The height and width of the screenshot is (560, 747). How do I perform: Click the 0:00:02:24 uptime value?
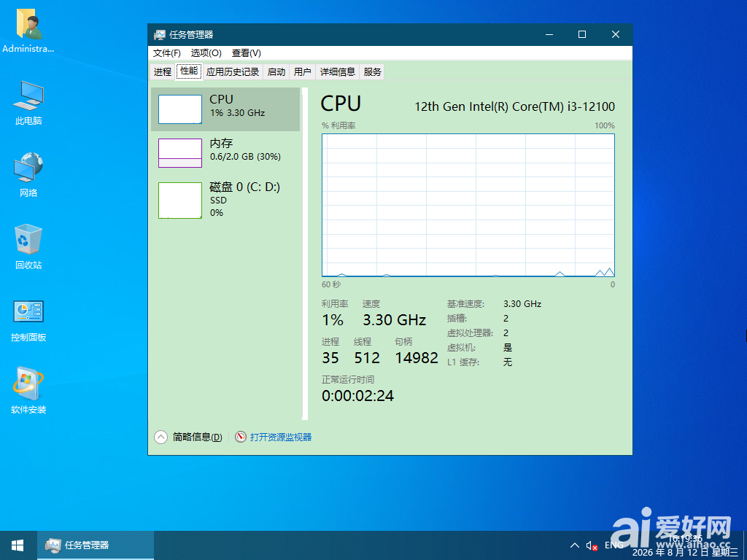pos(357,396)
